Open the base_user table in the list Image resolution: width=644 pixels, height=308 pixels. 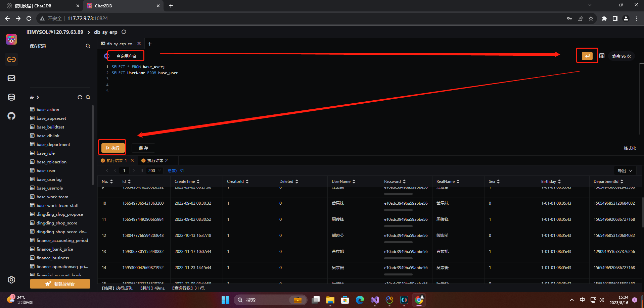click(46, 170)
